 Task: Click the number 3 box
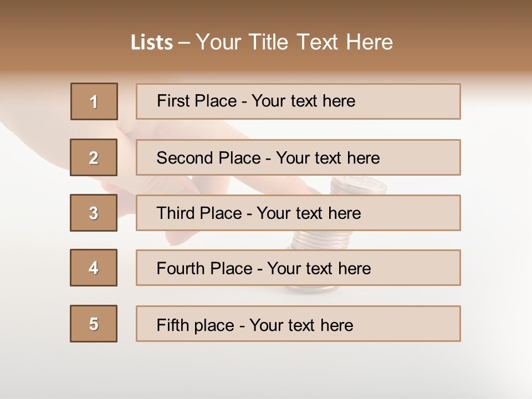[x=94, y=213]
